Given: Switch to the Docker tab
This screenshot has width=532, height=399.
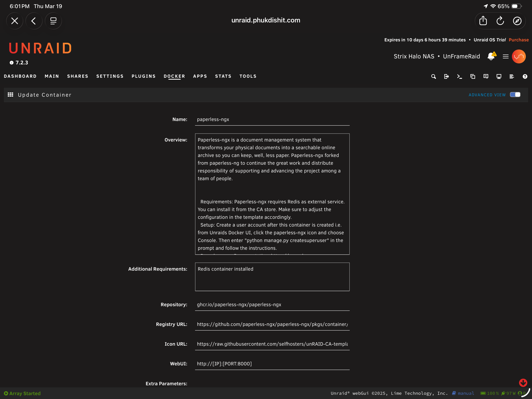Looking at the screenshot, I should pyautogui.click(x=174, y=76).
